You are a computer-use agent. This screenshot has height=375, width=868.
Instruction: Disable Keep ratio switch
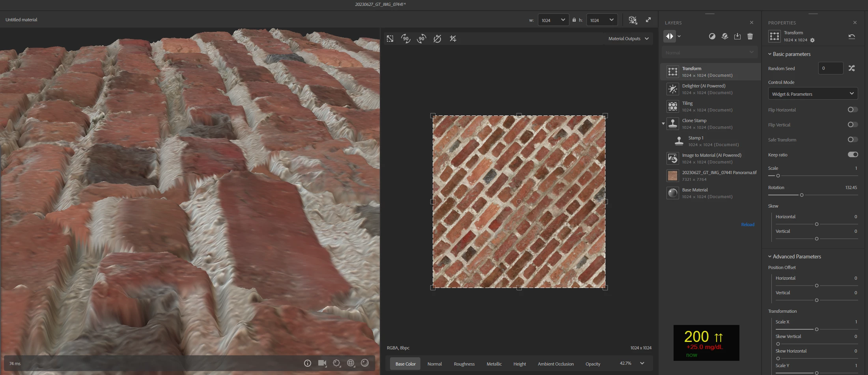click(x=853, y=154)
